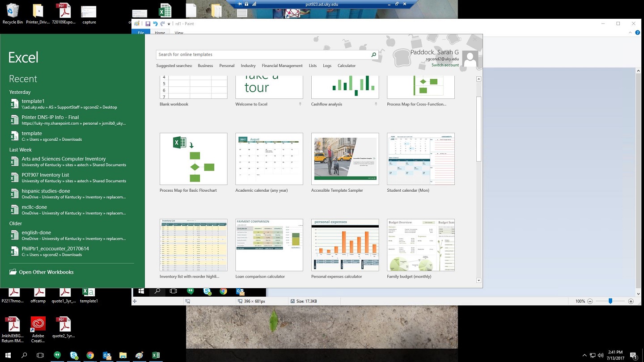Screen dimensions: 644x362
Task: Select the Industry suggested search
Action: [248, 66]
